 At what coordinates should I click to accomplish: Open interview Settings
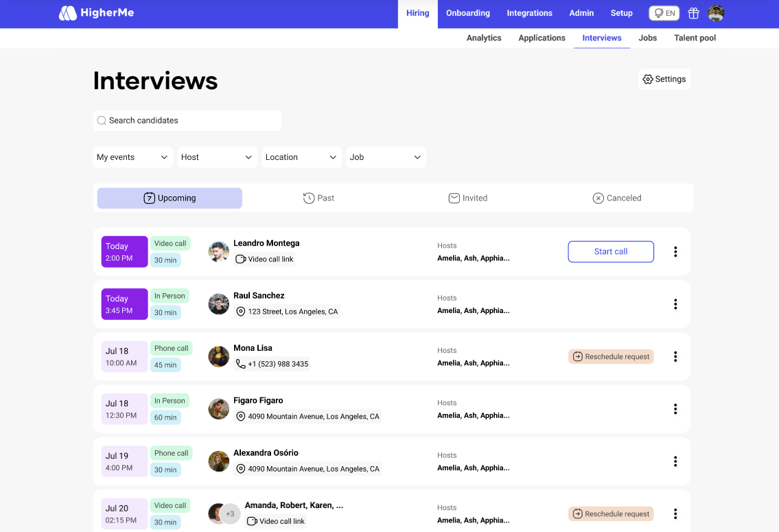[x=664, y=80]
